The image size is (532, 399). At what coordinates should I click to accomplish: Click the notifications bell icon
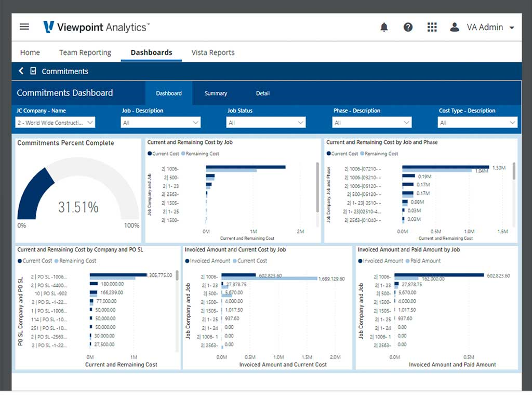(x=384, y=27)
